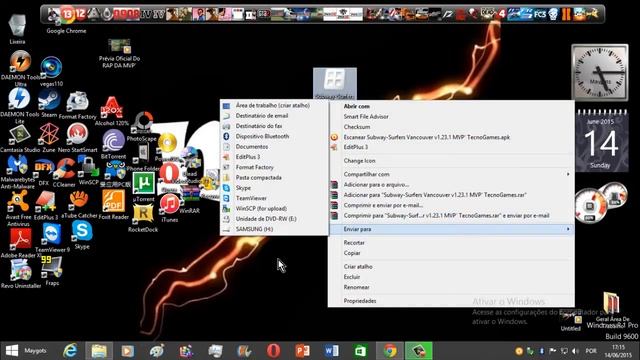Expand the Enviar para submenu entry
Screen dimensions: 640x360
[451, 229]
